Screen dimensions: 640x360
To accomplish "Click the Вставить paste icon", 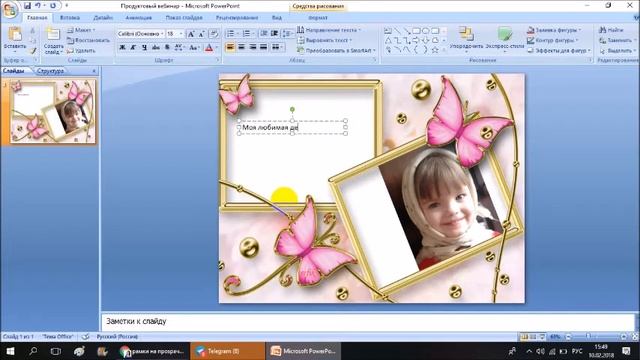I will point(15,34).
